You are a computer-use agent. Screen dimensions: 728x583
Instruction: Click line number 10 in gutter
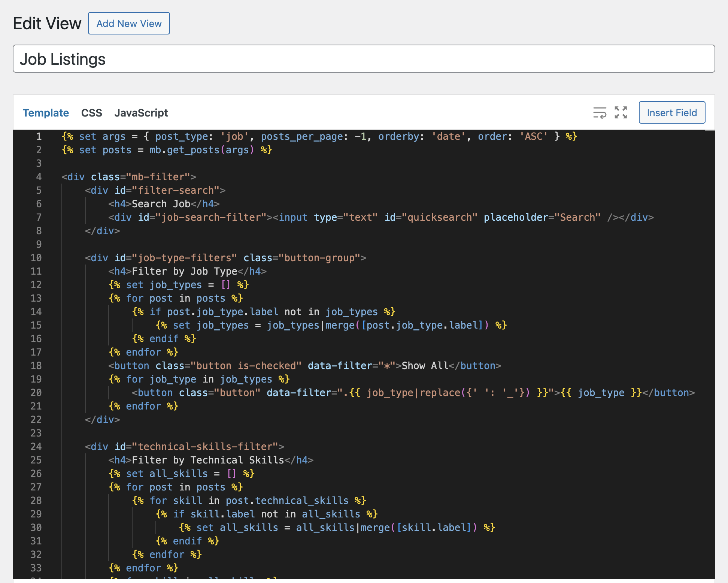[x=36, y=258]
